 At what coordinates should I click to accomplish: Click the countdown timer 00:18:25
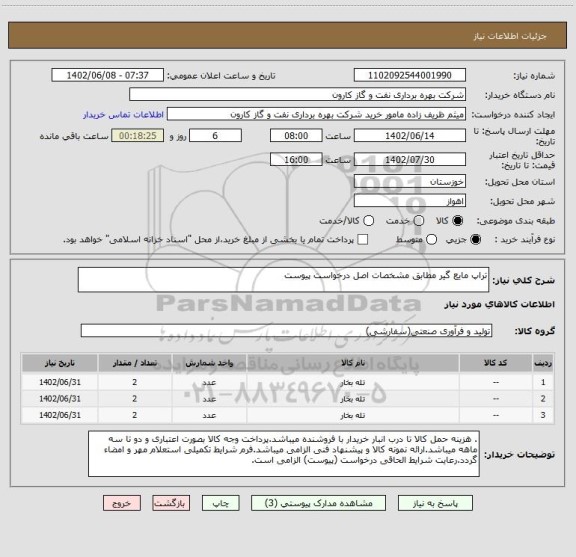click(x=137, y=136)
